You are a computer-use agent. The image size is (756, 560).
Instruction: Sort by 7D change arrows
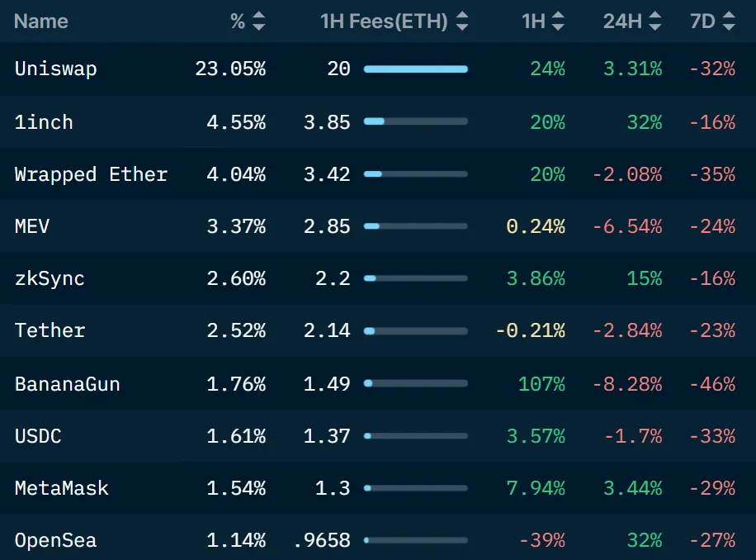tap(728, 21)
